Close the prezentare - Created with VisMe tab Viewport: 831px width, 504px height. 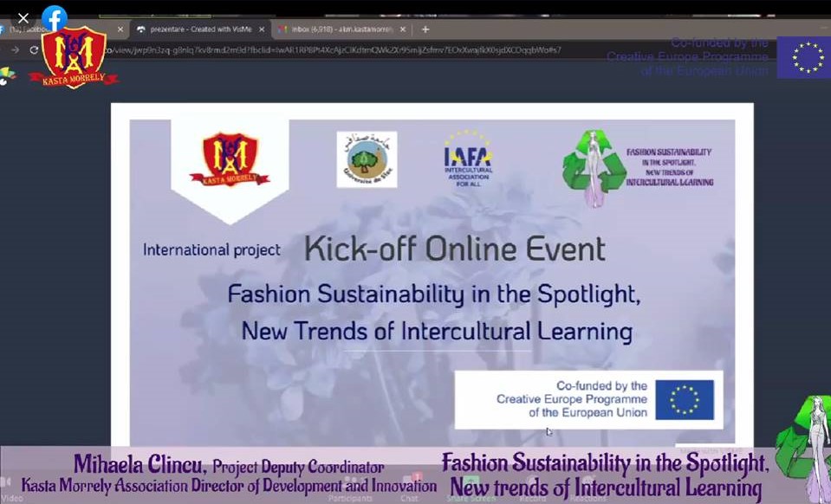[x=262, y=29]
